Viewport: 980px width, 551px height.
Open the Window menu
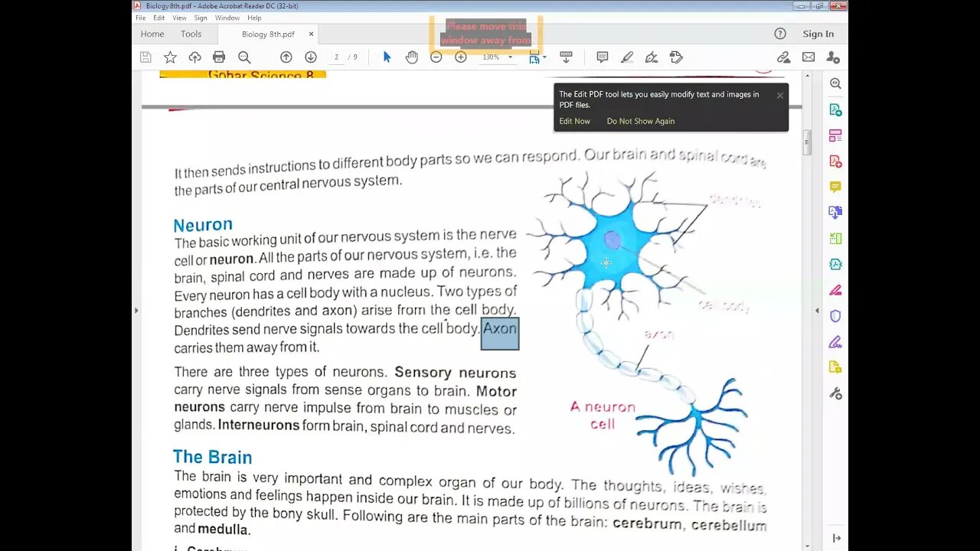pos(227,18)
